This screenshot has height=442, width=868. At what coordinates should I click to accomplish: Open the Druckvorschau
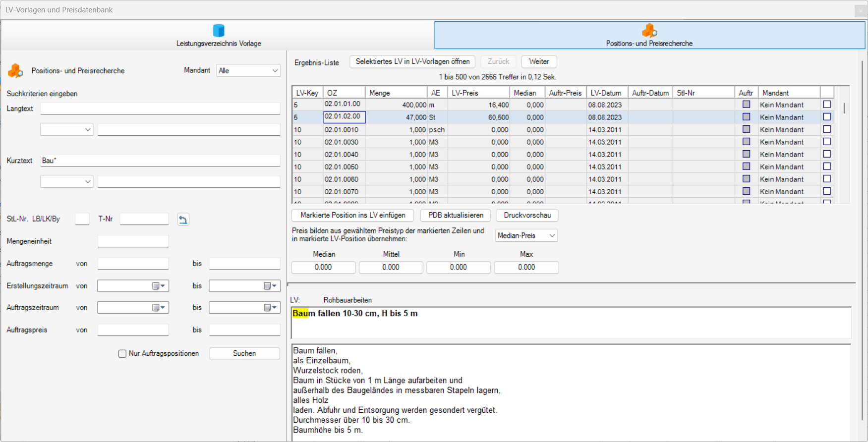click(x=527, y=216)
